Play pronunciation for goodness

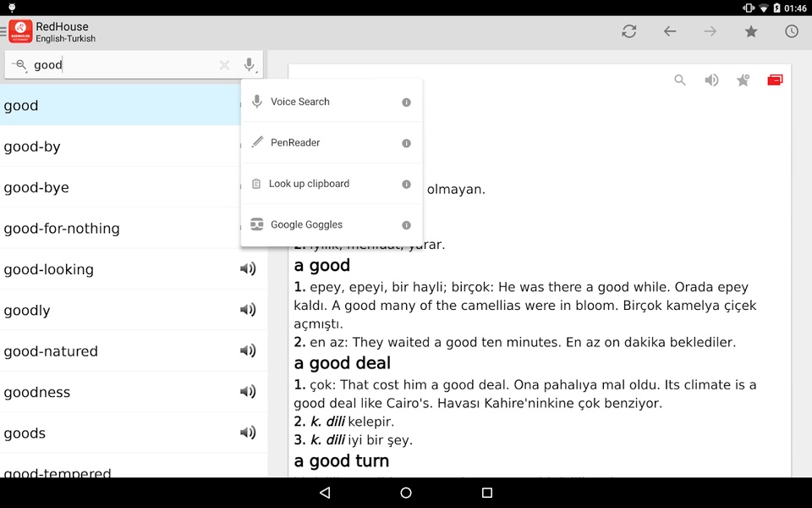tap(248, 391)
